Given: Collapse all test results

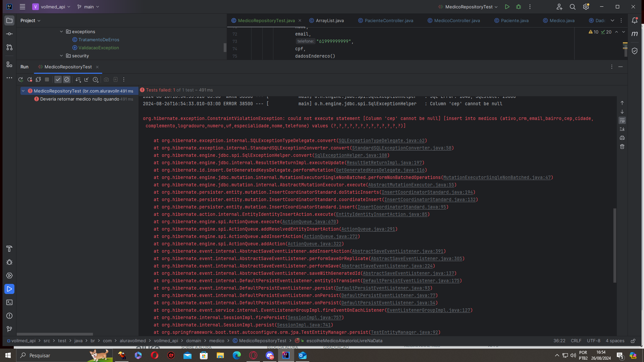Looking at the screenshot, I should pos(87,80).
